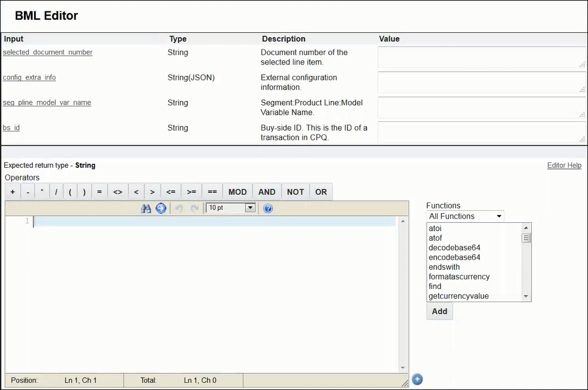Click the go-to-line blue arrow icon
588x390 pixels.
pyautogui.click(x=161, y=208)
